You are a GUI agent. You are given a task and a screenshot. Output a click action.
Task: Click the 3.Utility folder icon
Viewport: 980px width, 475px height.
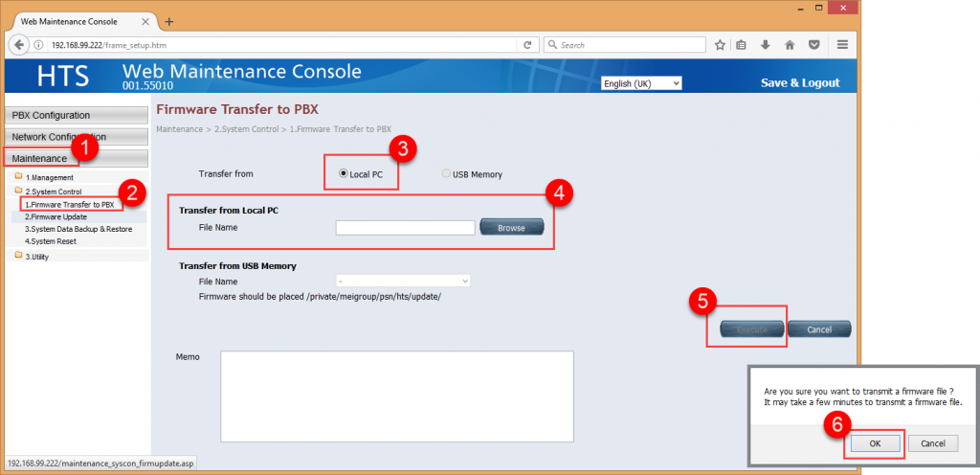pos(19,256)
